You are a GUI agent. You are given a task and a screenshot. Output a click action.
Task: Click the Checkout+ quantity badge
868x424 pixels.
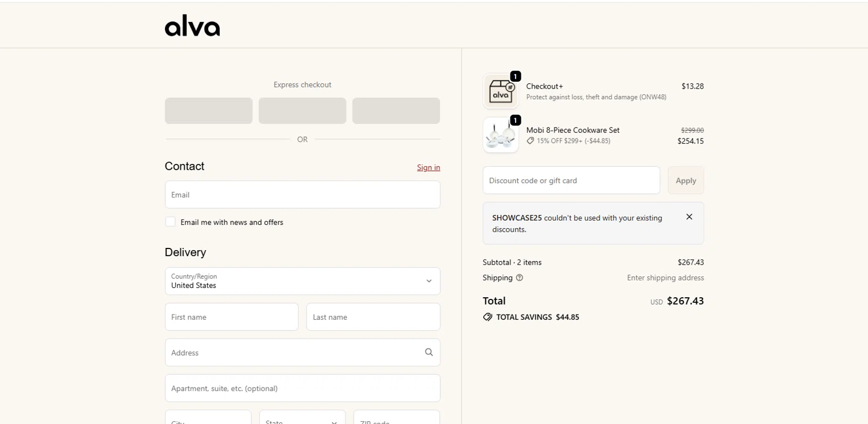click(516, 76)
